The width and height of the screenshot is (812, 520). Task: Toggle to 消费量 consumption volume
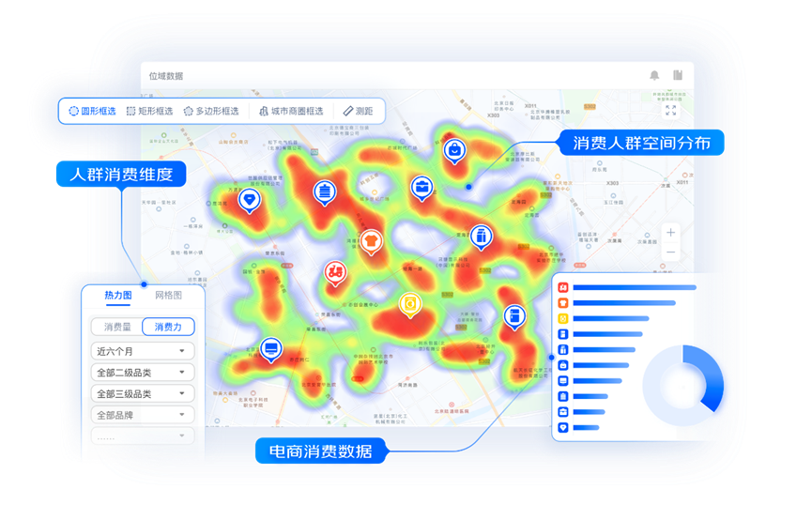[117, 327]
